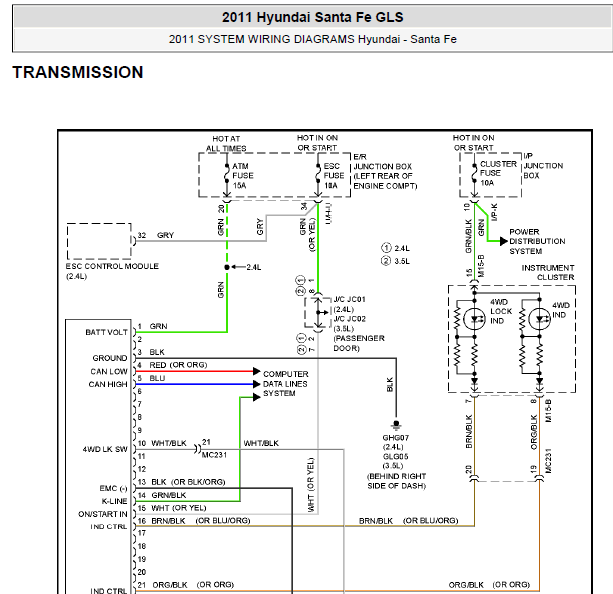
Task: Click the '16 BRN/BLK' wire label at pin 16
Action: (x=161, y=521)
